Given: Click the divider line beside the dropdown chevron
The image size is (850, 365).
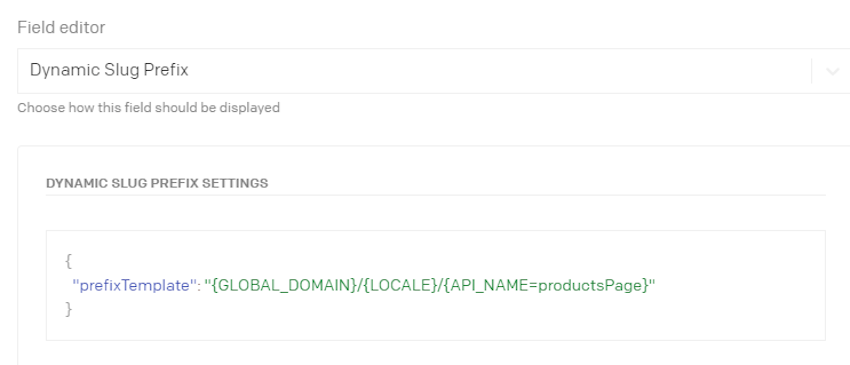Looking at the screenshot, I should [x=812, y=71].
